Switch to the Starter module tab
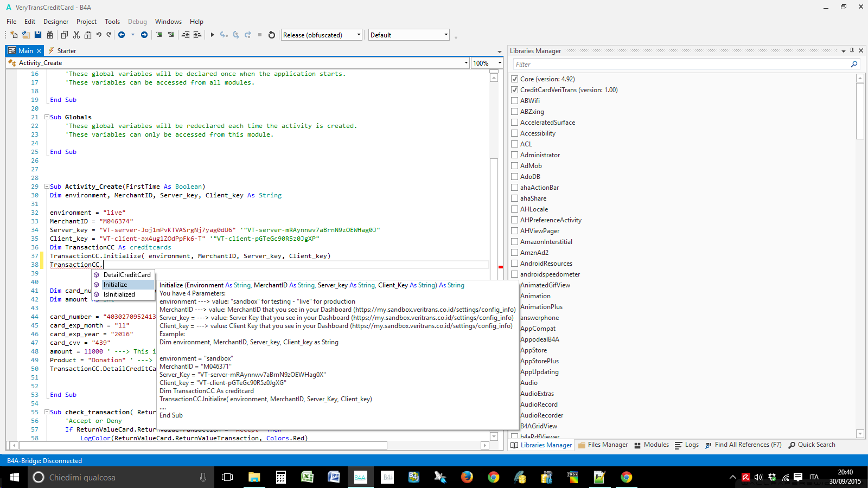 point(62,50)
